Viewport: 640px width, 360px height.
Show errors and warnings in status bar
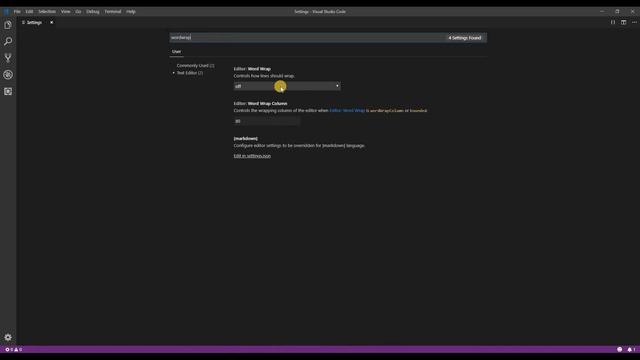tap(13, 349)
